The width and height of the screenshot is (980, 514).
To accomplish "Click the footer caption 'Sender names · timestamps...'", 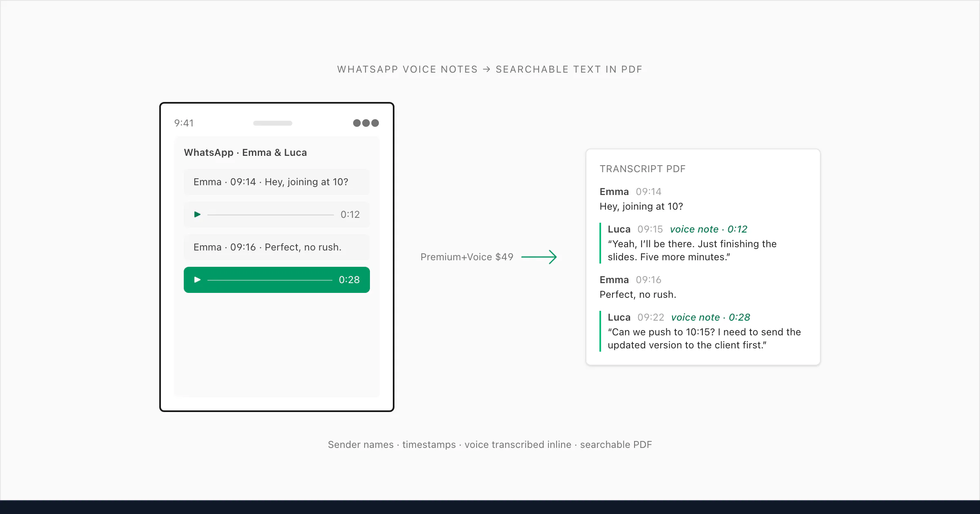I will [x=490, y=445].
